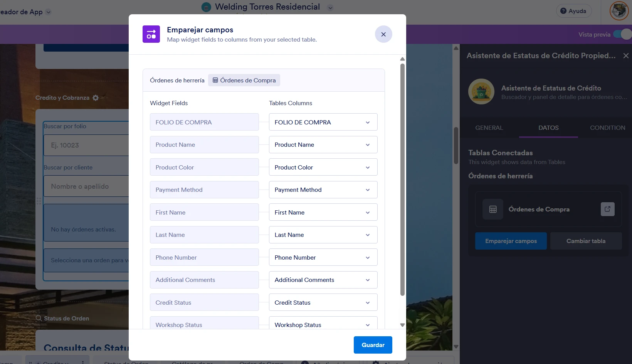Open the Payment Method column dropdown
The image size is (632, 364).
[x=367, y=190]
